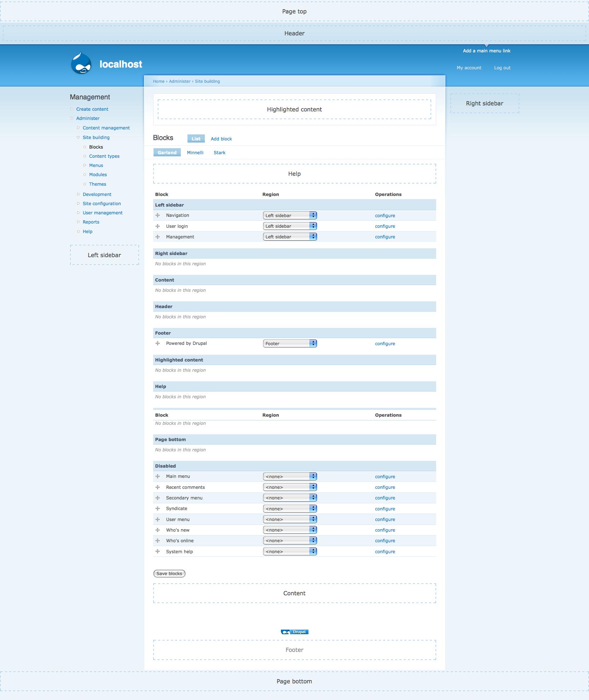
Task: Click the drag handle for Syndicate block
Action: [x=158, y=509]
